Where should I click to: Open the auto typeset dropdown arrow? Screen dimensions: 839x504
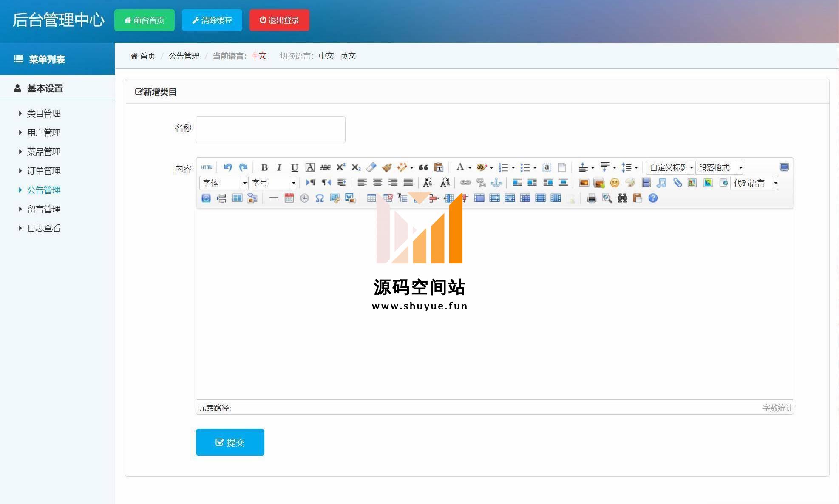click(x=411, y=168)
